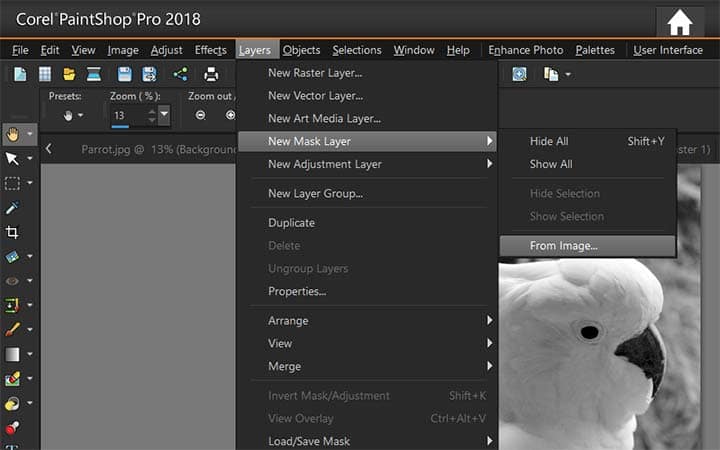Click the Save As disk icon
This screenshot has height=450, width=720.
[149, 74]
